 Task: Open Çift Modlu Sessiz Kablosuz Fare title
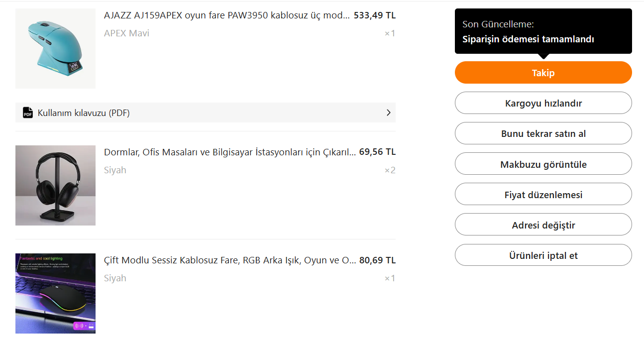pyautogui.click(x=229, y=260)
